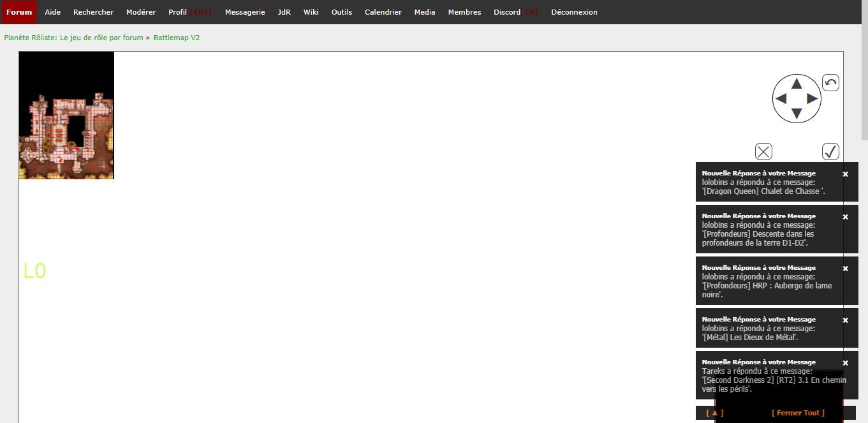Dismiss the Second Darkness 2 notification
The image size is (868, 423).
tap(845, 363)
